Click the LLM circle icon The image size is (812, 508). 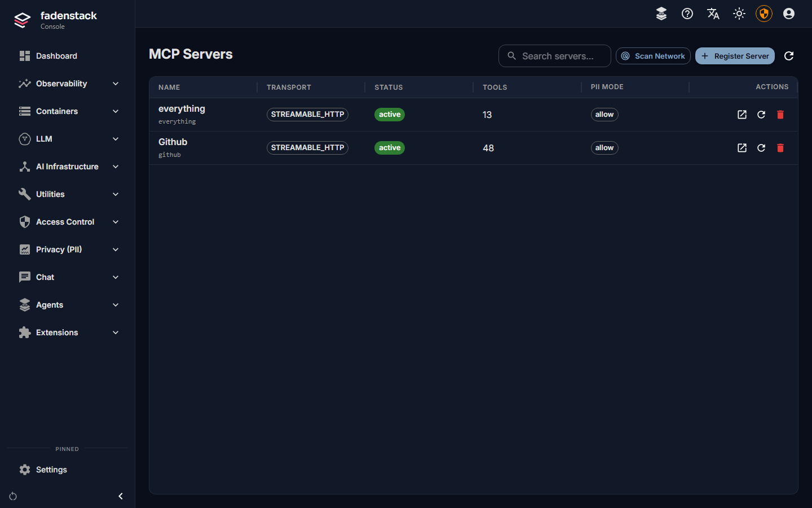[x=25, y=139]
